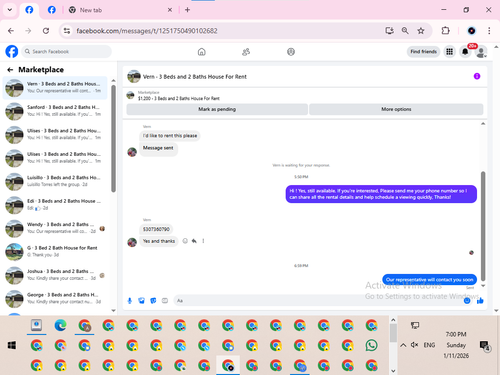
Task: Bookmark this page with the star icon
Action: pyautogui.click(x=421, y=31)
